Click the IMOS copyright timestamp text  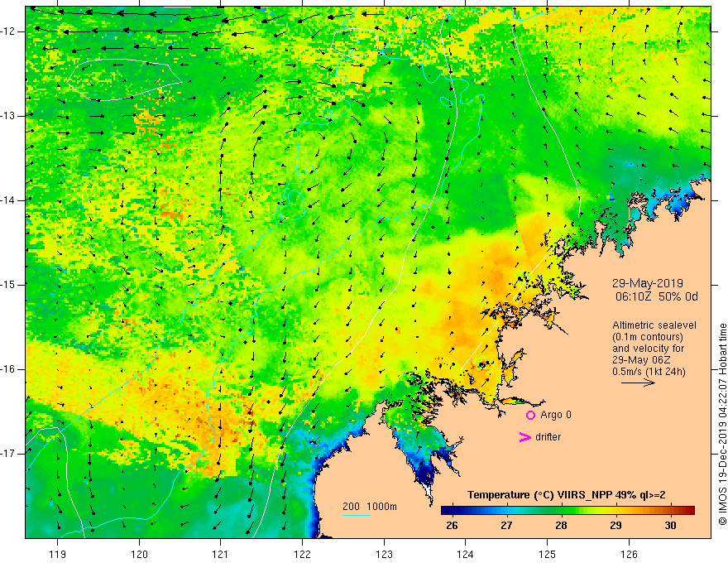[x=722, y=425]
